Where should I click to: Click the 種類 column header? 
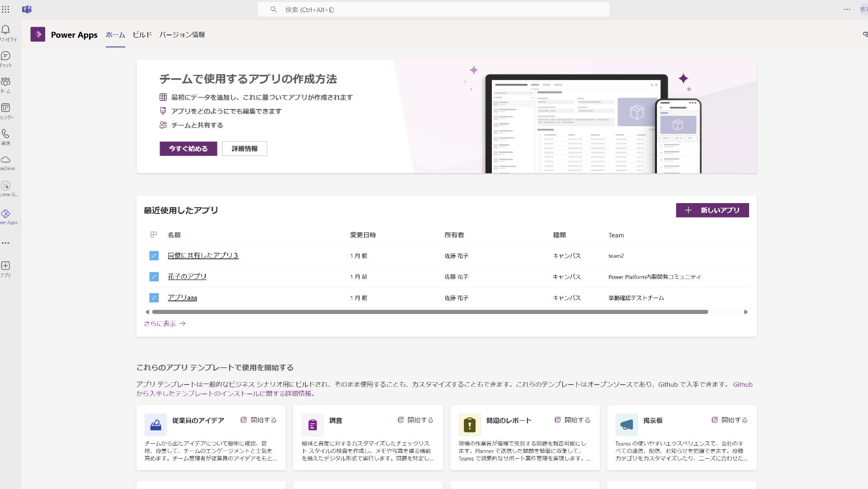pos(559,235)
